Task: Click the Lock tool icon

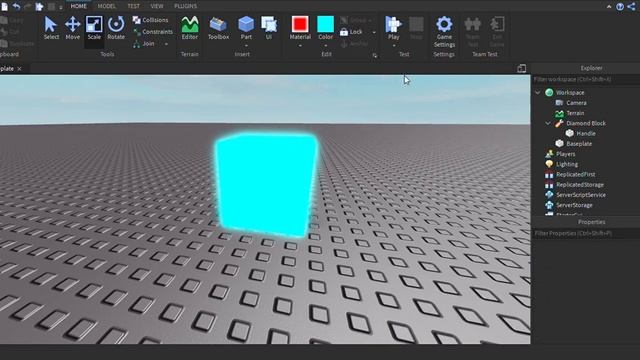Action: tap(344, 32)
